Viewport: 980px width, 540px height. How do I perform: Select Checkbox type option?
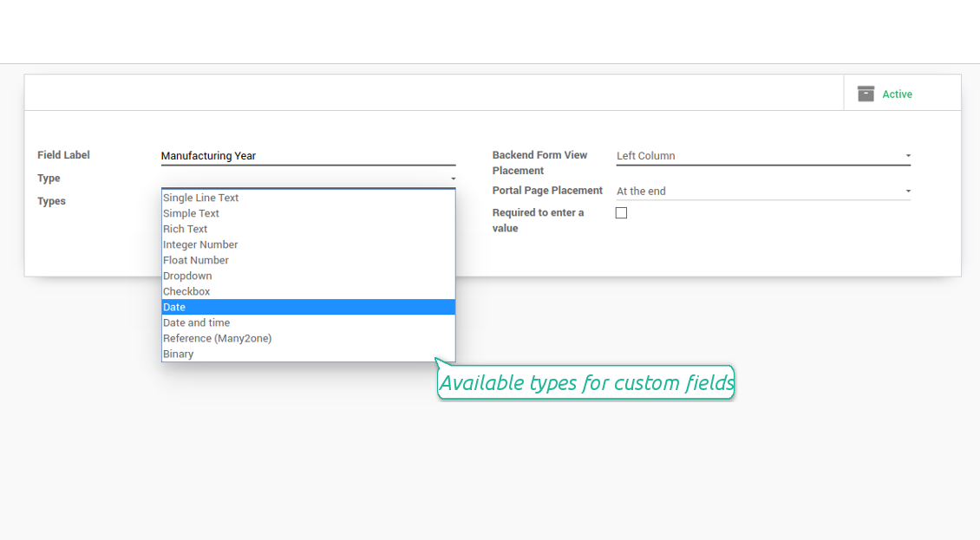click(308, 291)
